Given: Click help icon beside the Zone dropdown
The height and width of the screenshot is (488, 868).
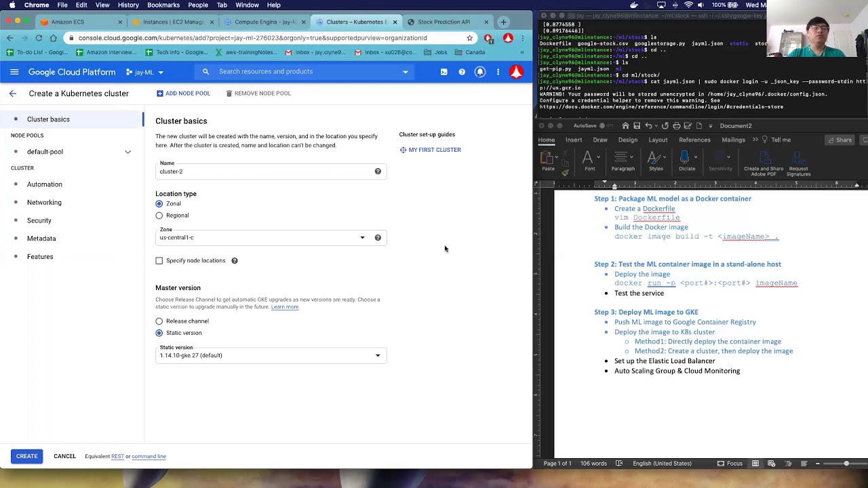Looking at the screenshot, I should click(x=378, y=238).
